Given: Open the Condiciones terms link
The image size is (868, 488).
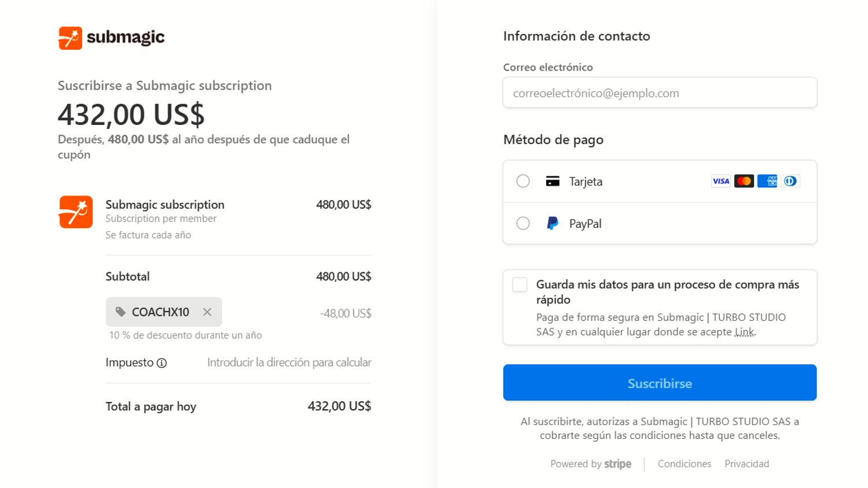Looking at the screenshot, I should pyautogui.click(x=684, y=464).
